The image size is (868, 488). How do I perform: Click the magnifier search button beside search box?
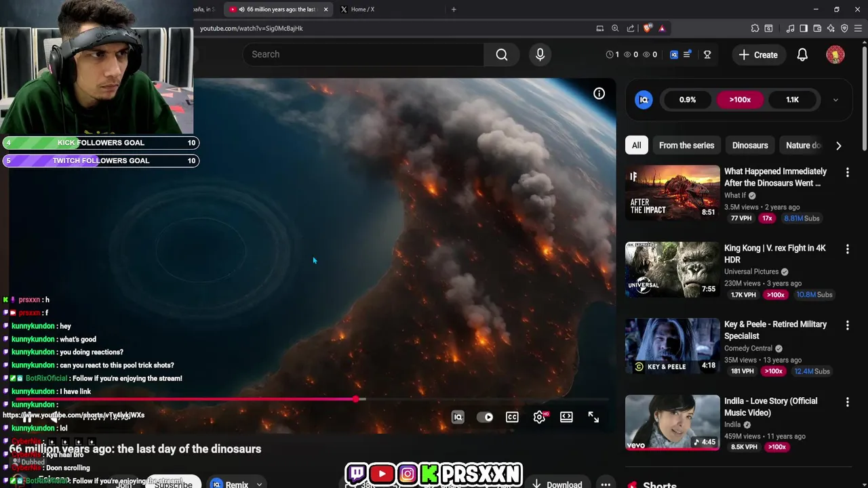[501, 54]
